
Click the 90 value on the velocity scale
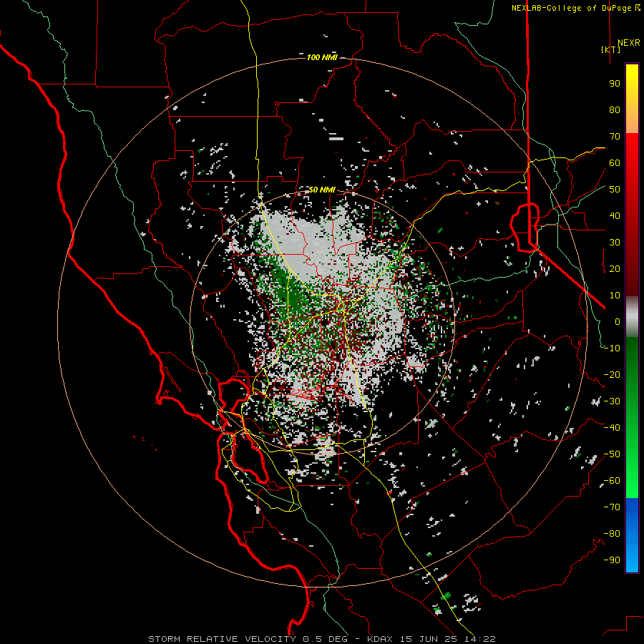(x=615, y=84)
